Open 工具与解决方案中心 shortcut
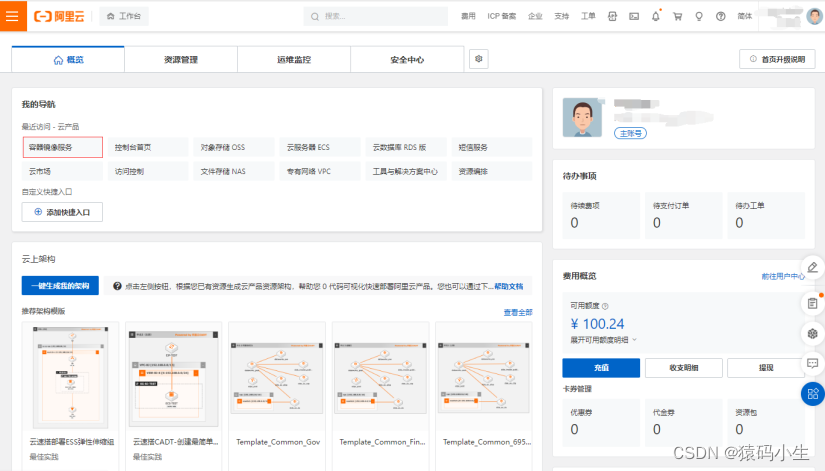The width and height of the screenshot is (825, 471). (x=406, y=172)
